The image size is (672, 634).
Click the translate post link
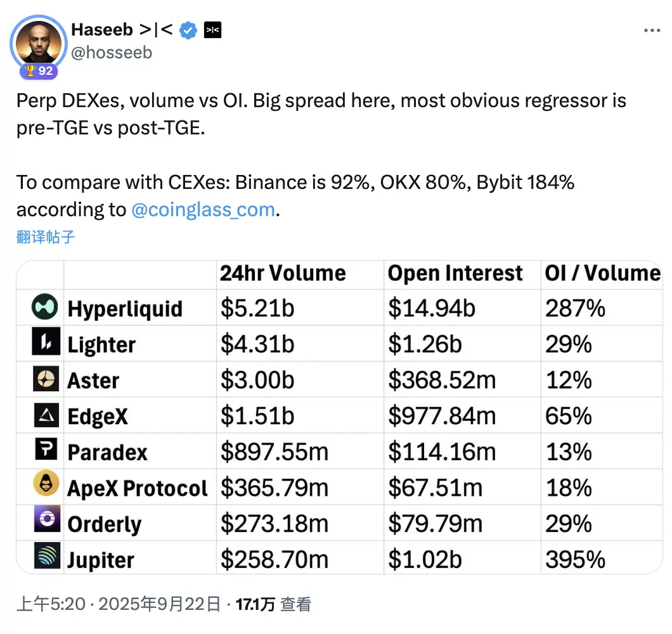point(46,237)
